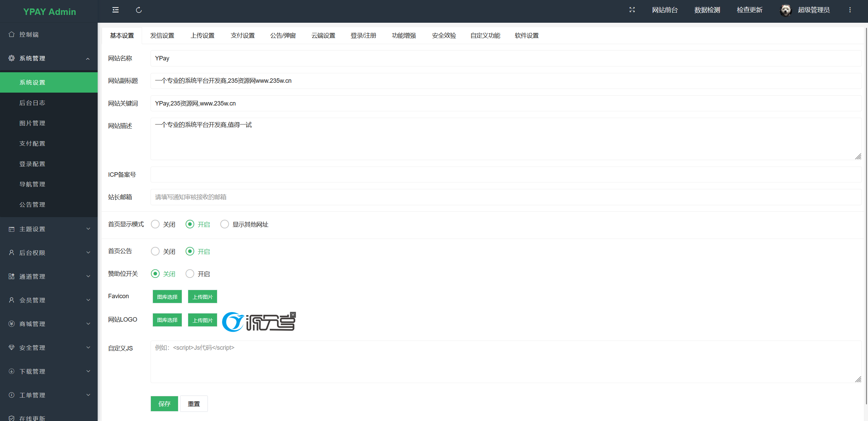Click the 下载管理 download icon in the sidebar

pyautogui.click(x=12, y=371)
